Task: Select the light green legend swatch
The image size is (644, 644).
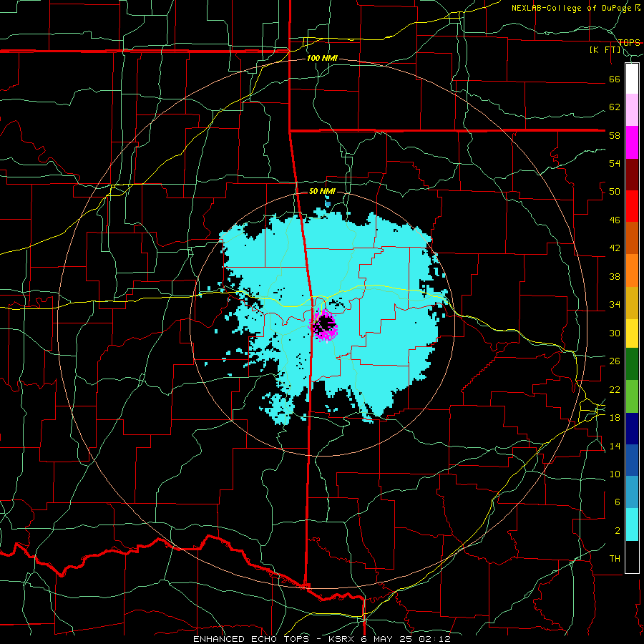Action: (x=632, y=396)
